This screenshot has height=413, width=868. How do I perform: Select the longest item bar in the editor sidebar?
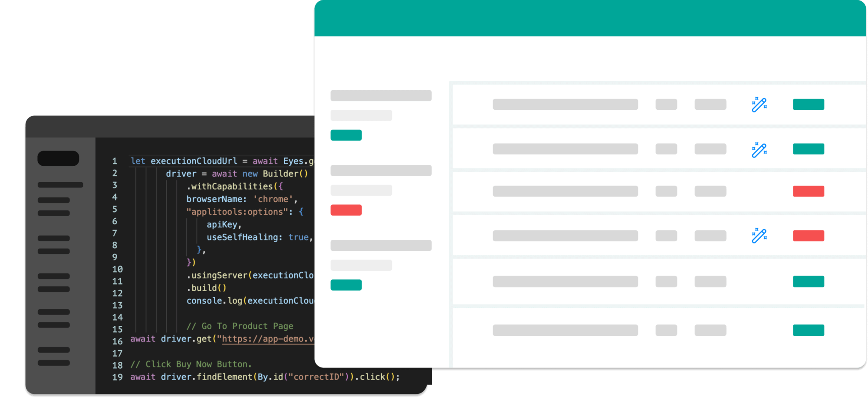[x=60, y=185]
